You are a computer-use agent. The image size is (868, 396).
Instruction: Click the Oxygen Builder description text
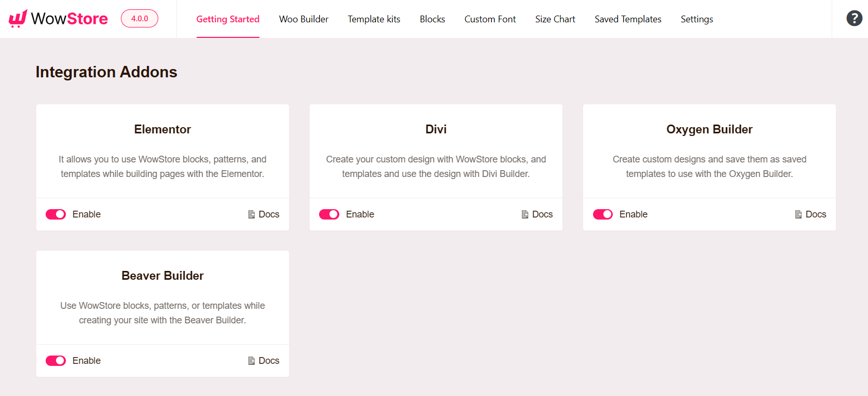[x=709, y=167]
